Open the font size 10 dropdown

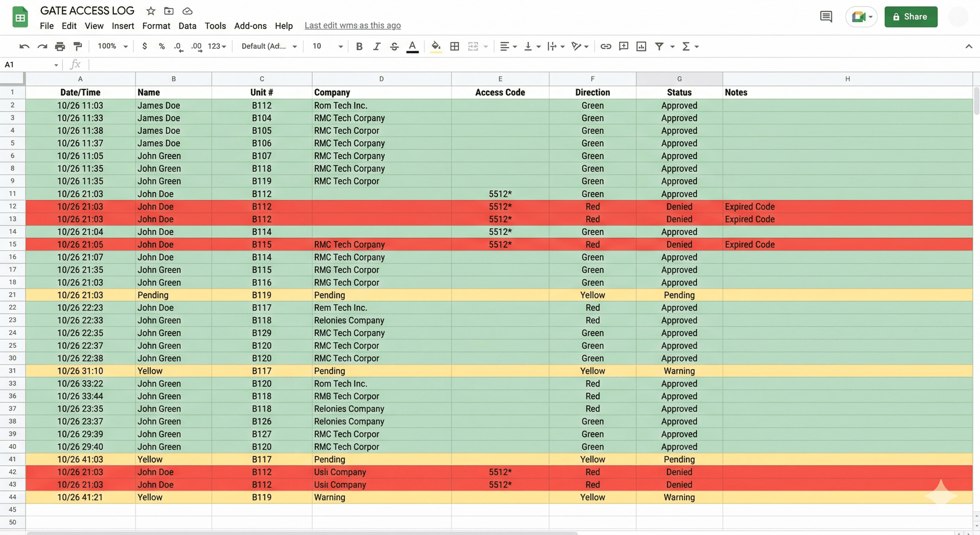pyautogui.click(x=327, y=46)
